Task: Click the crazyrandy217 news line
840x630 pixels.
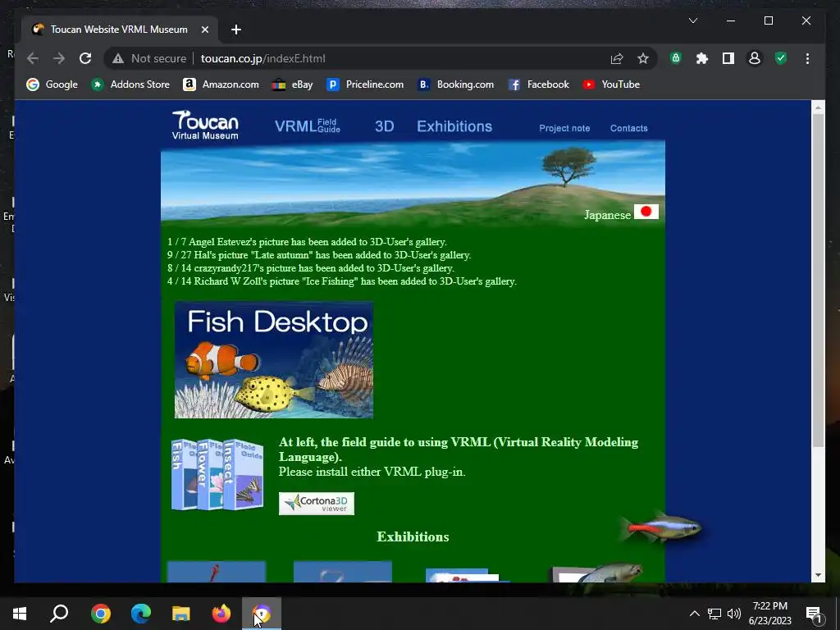Action: [x=311, y=268]
